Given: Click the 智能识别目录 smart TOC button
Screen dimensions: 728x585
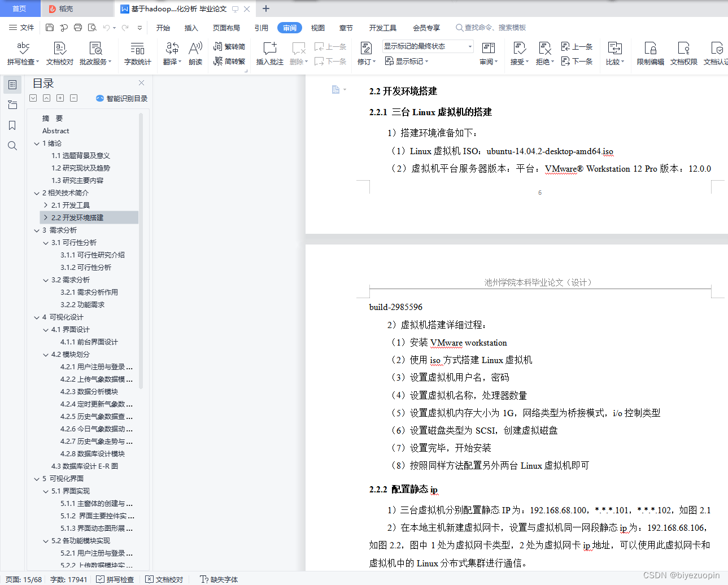Looking at the screenshot, I should tap(121, 98).
